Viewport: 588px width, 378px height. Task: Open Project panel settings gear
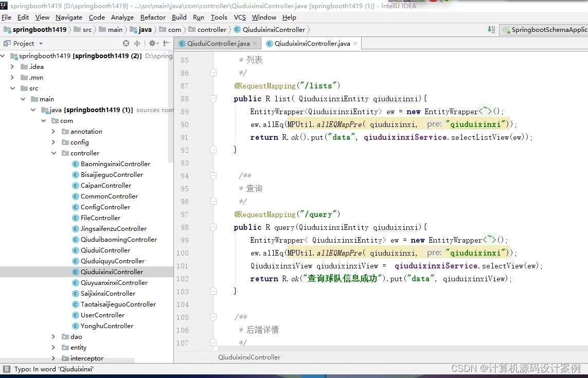click(x=152, y=43)
